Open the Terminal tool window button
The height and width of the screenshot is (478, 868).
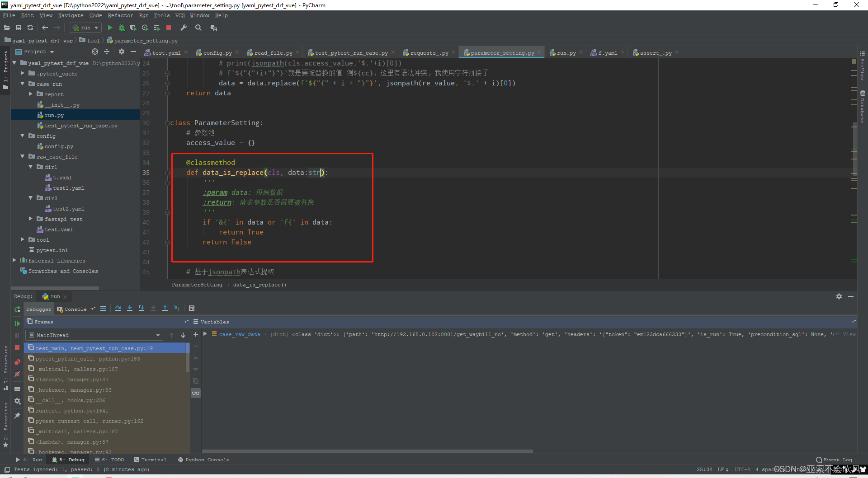click(150, 459)
